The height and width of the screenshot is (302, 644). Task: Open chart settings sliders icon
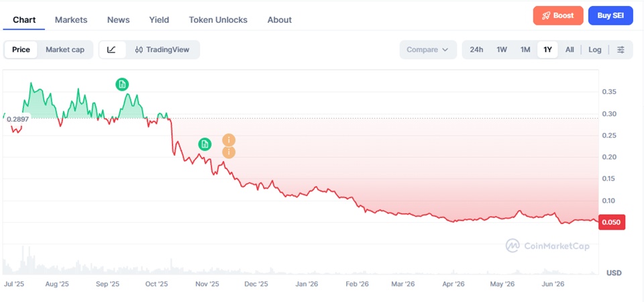(621, 50)
